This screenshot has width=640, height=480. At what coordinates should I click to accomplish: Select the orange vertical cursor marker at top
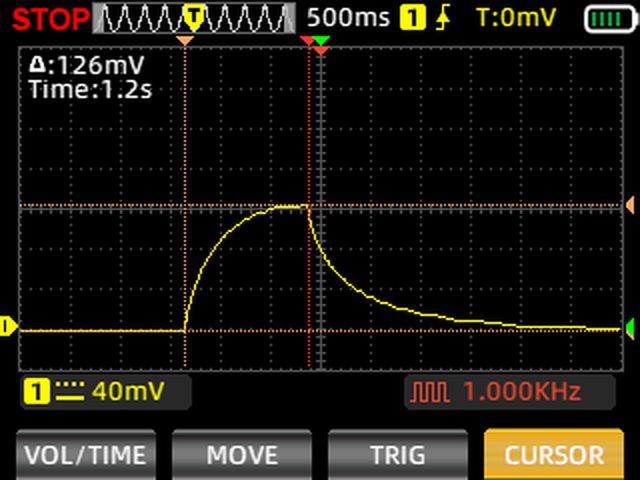[x=185, y=40]
